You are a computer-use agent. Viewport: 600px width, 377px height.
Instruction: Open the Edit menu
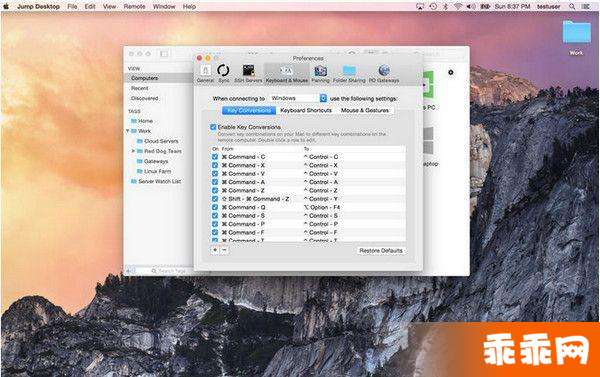90,7
